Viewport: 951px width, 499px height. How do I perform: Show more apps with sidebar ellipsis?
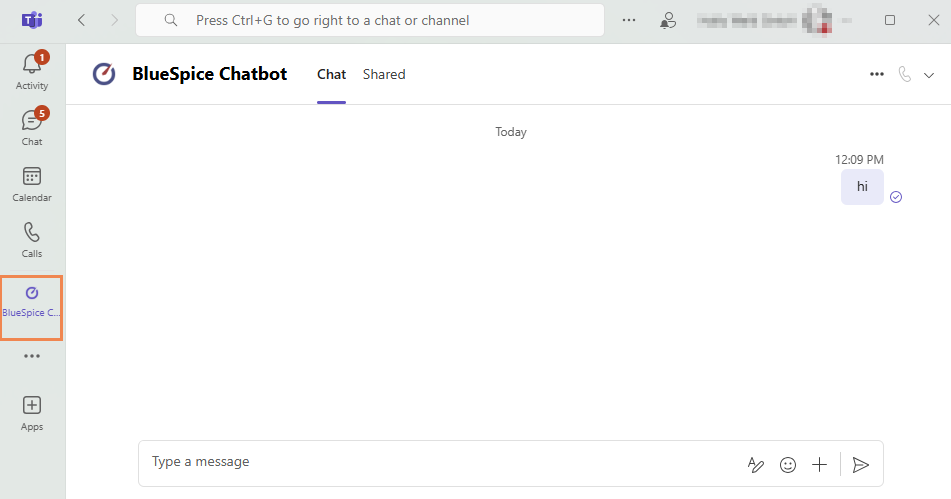(32, 356)
